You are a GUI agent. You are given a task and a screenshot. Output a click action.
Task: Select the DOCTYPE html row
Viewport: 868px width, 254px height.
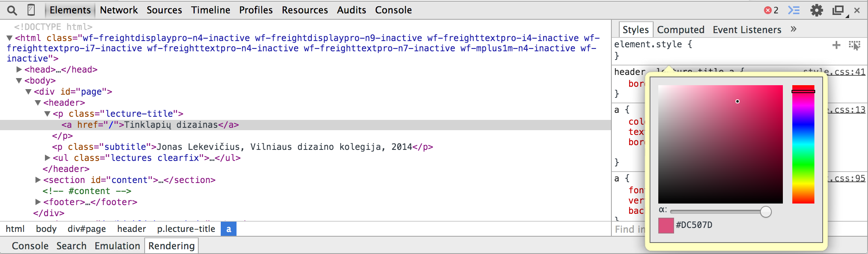coord(53,27)
